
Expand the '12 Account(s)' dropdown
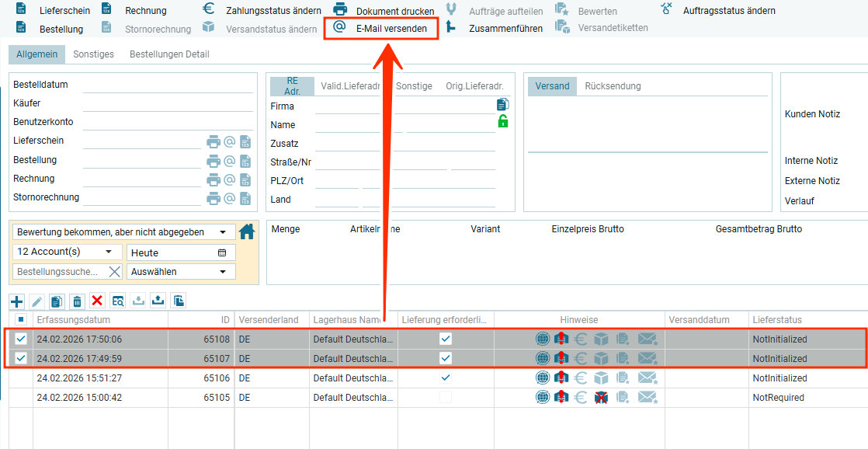tap(68, 252)
